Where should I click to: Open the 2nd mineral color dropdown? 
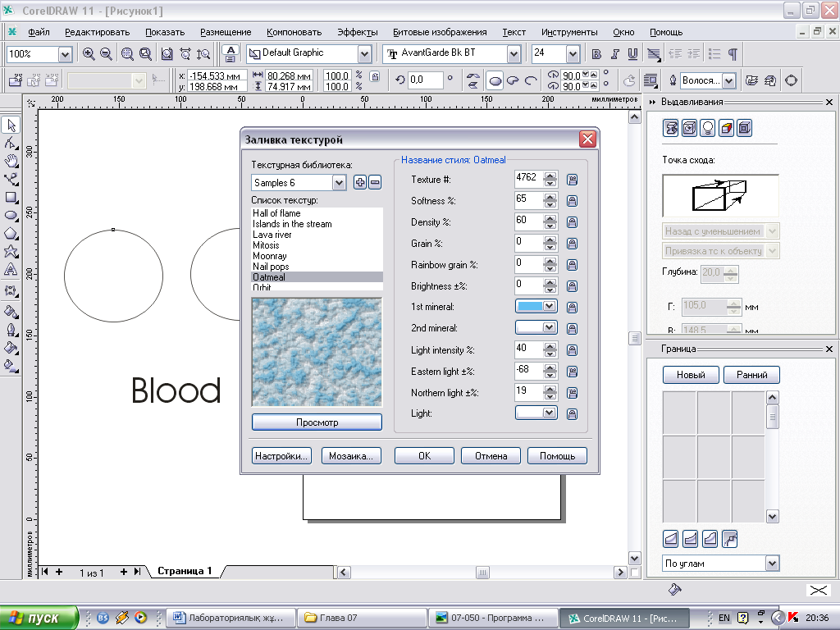549,327
